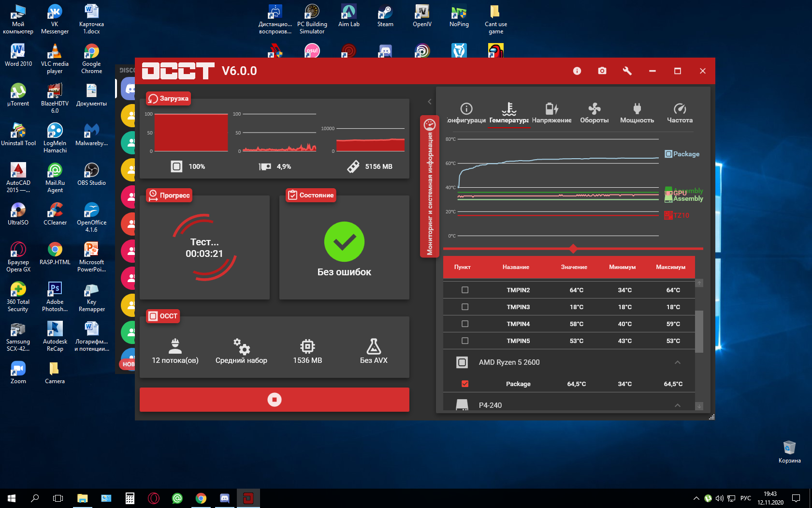Screen dimensions: 812x508
Task: Open the Calculator from the taskbar
Action: (130, 498)
